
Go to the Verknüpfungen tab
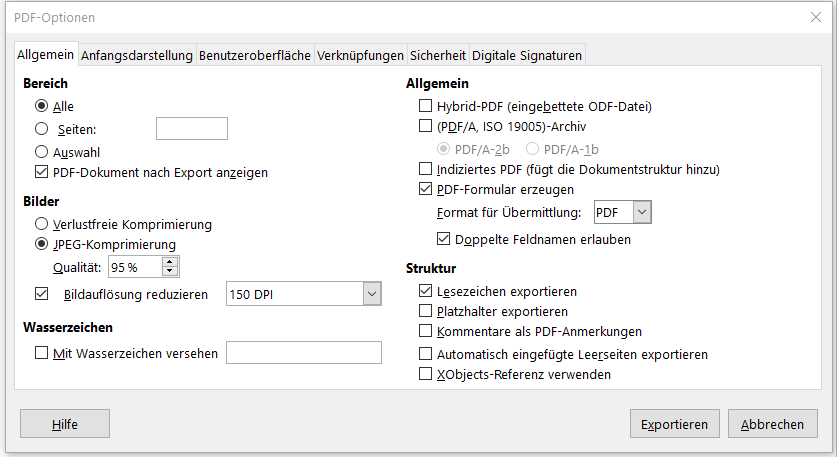360,55
